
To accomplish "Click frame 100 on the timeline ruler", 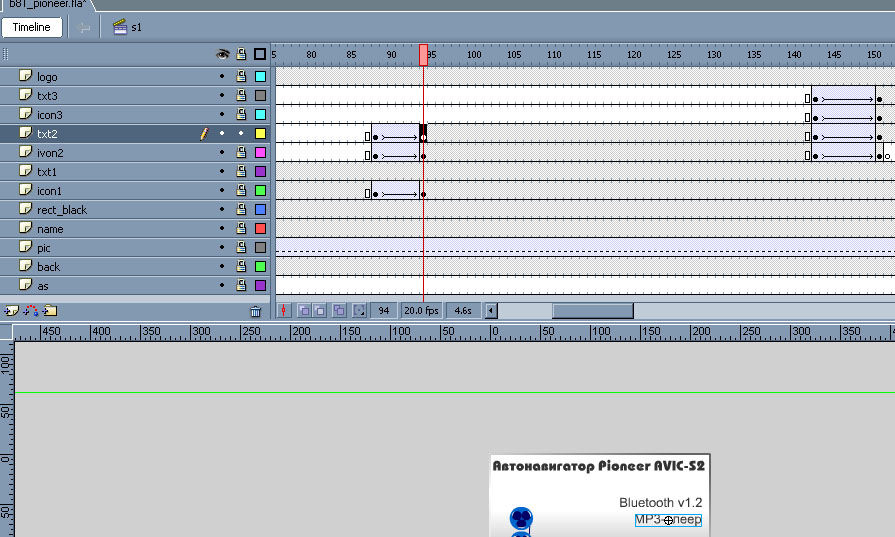I will click(474, 55).
